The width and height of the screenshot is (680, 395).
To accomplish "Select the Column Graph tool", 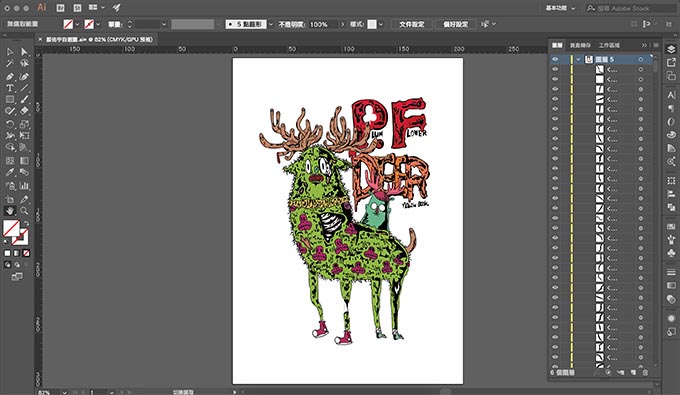I will (x=24, y=186).
